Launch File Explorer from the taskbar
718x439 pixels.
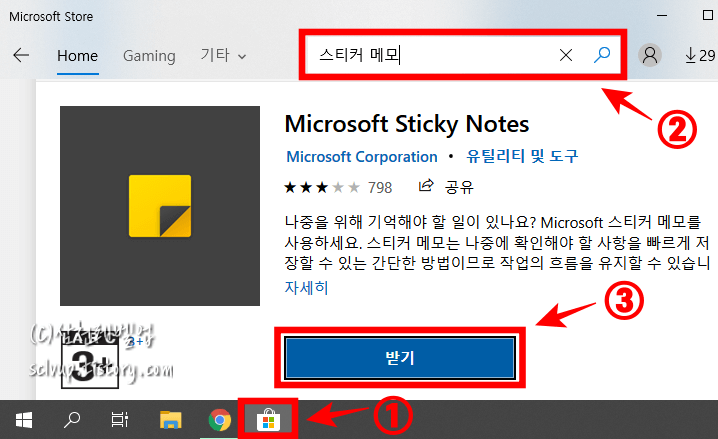click(170, 420)
